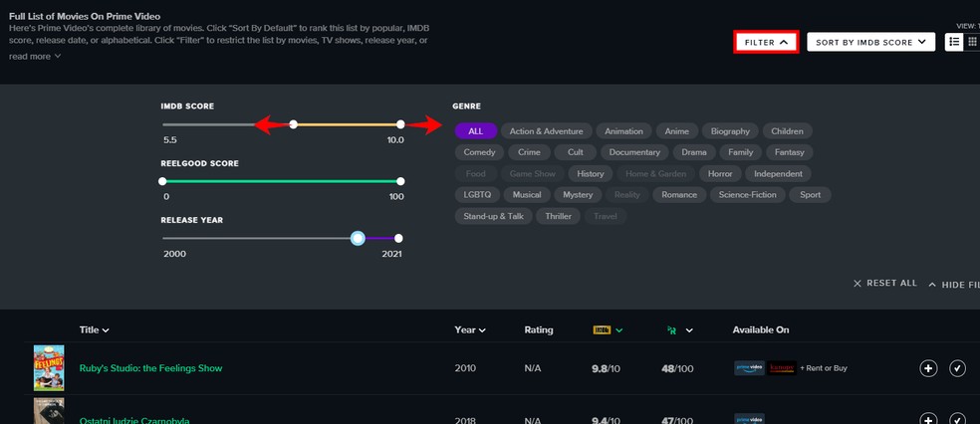Collapse the Filter dropdown

(766, 42)
